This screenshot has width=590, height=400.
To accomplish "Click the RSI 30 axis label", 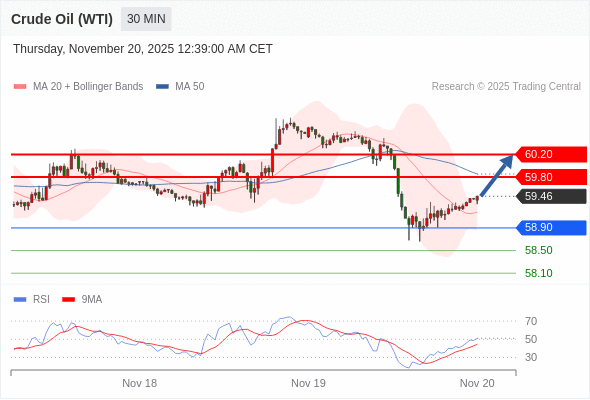I will point(531,357).
